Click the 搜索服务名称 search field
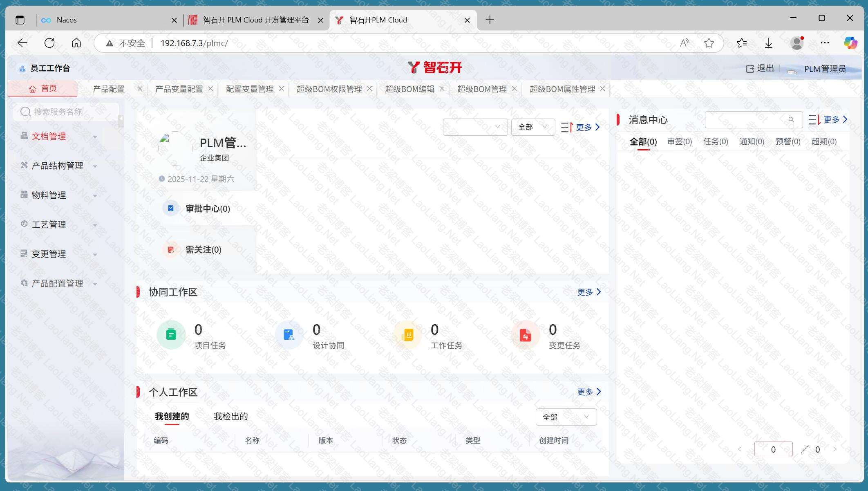This screenshot has width=868, height=491. pos(65,112)
